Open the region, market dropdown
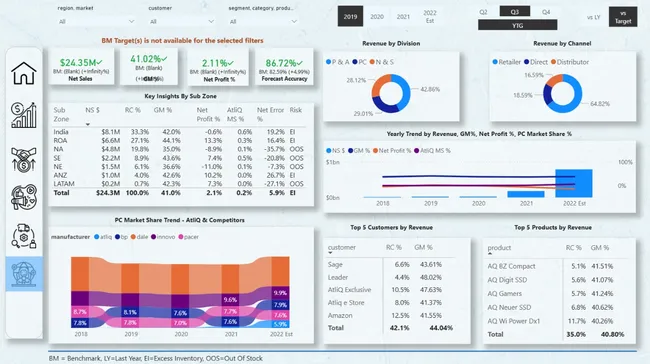 96,21
